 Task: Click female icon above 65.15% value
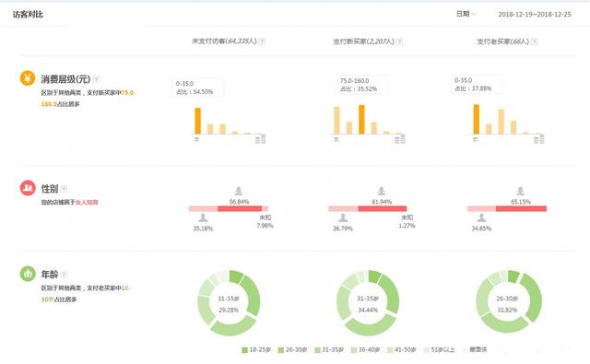[x=520, y=191]
